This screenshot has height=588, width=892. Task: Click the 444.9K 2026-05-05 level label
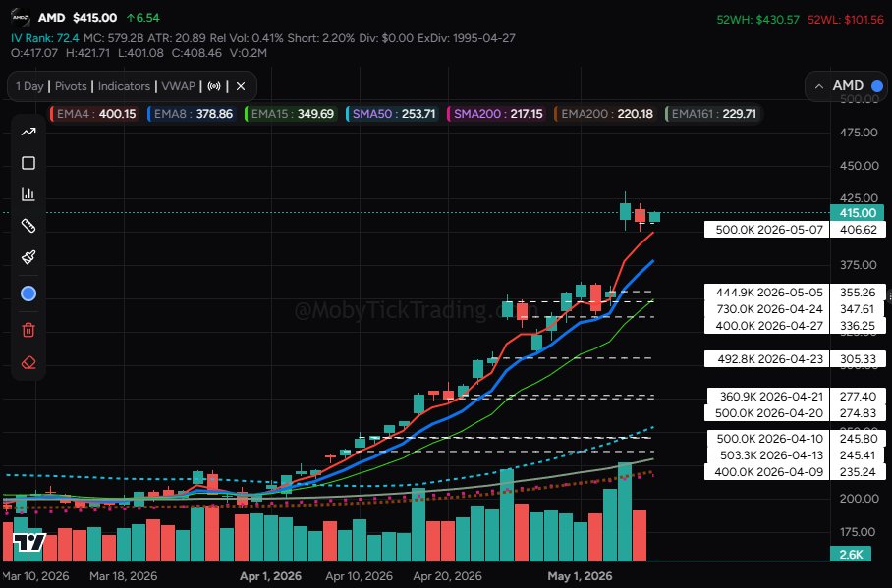[x=767, y=293]
